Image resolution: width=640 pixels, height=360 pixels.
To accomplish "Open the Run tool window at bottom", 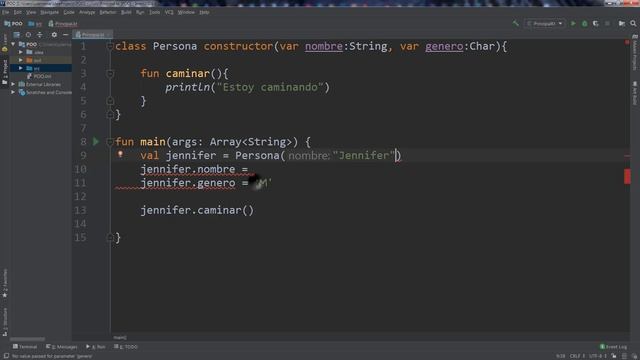I will tap(96, 347).
